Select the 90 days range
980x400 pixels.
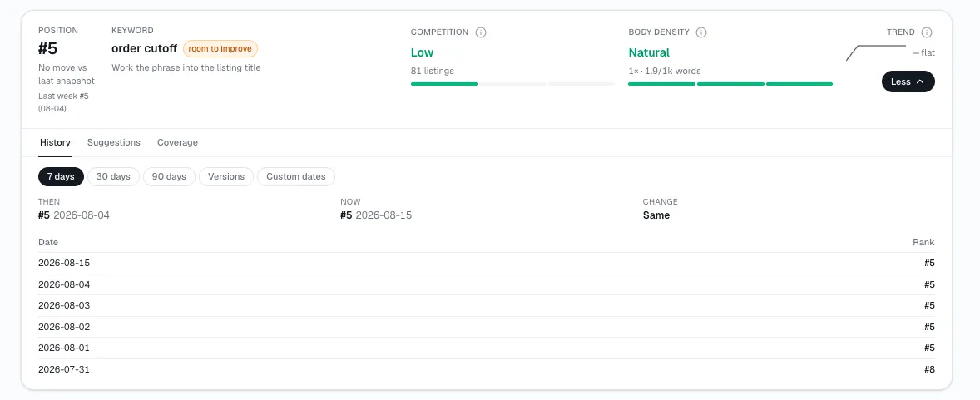169,176
